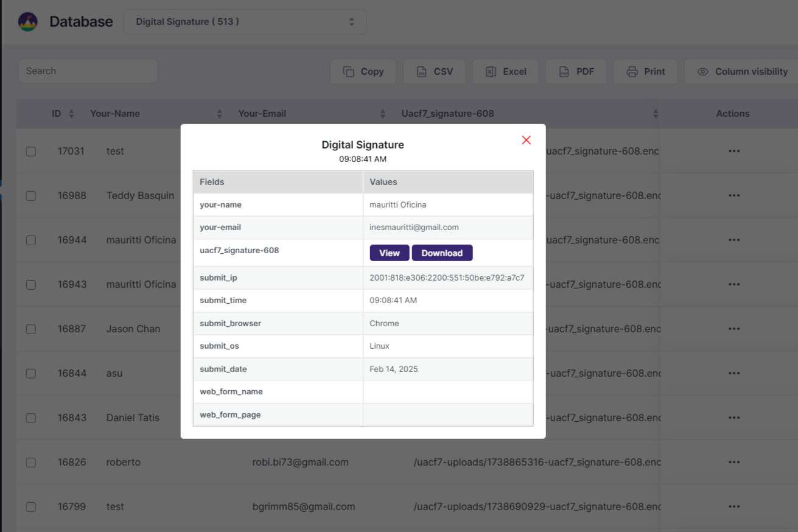Image resolution: width=798 pixels, height=532 pixels.
Task: Select the Excel export icon
Action: [x=491, y=71]
